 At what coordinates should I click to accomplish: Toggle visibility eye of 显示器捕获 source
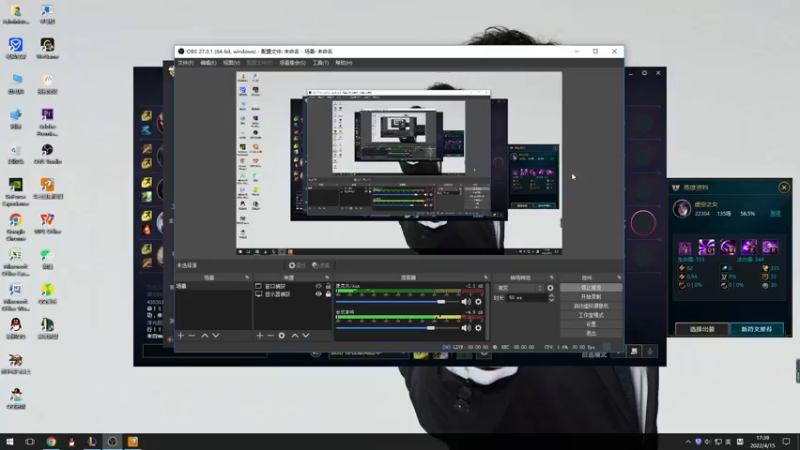318,294
